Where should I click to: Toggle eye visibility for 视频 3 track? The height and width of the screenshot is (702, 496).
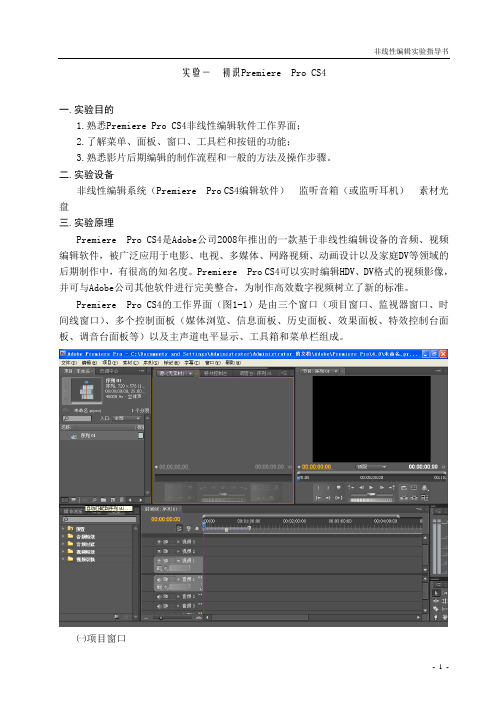[x=159, y=542]
